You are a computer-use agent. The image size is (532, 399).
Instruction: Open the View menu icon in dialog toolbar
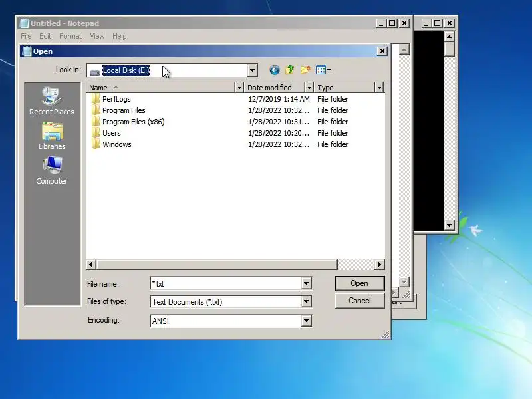pyautogui.click(x=323, y=70)
